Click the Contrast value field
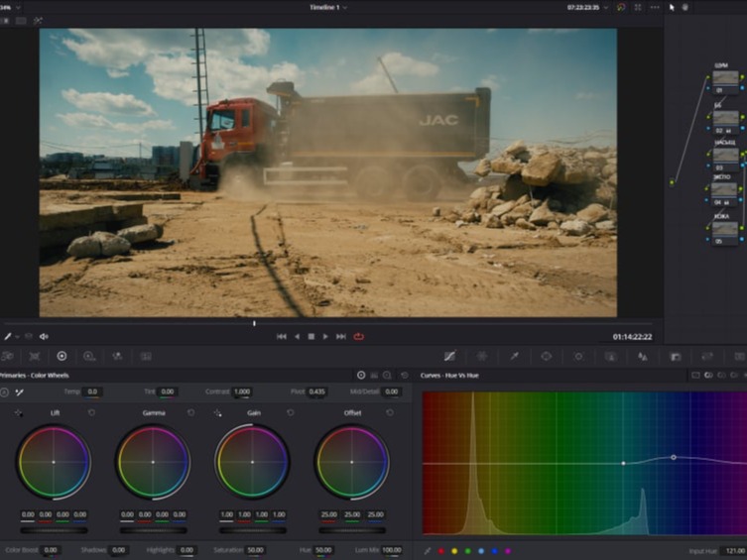This screenshot has height=560, width=747. [242, 392]
